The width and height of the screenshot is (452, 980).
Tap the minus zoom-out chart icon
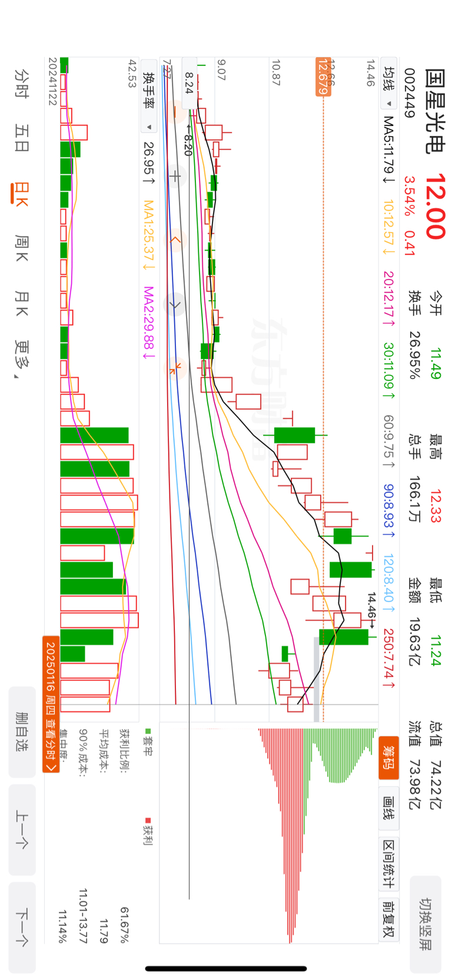click(175, 111)
